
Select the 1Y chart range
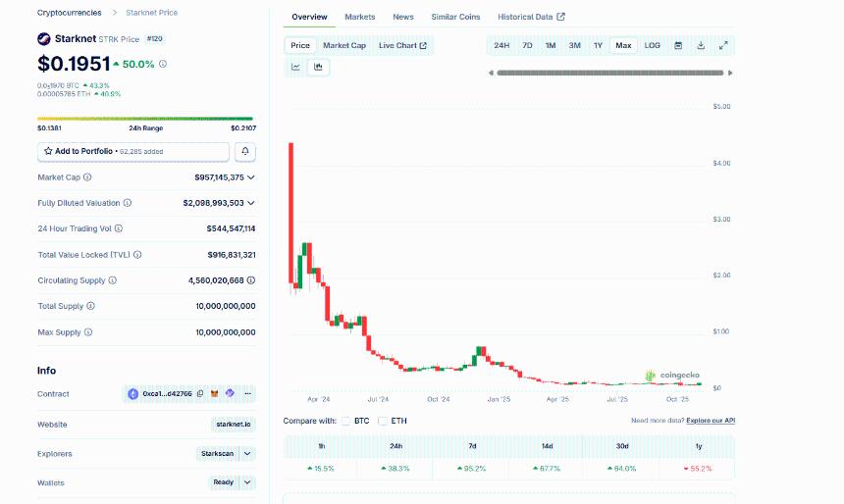598,46
